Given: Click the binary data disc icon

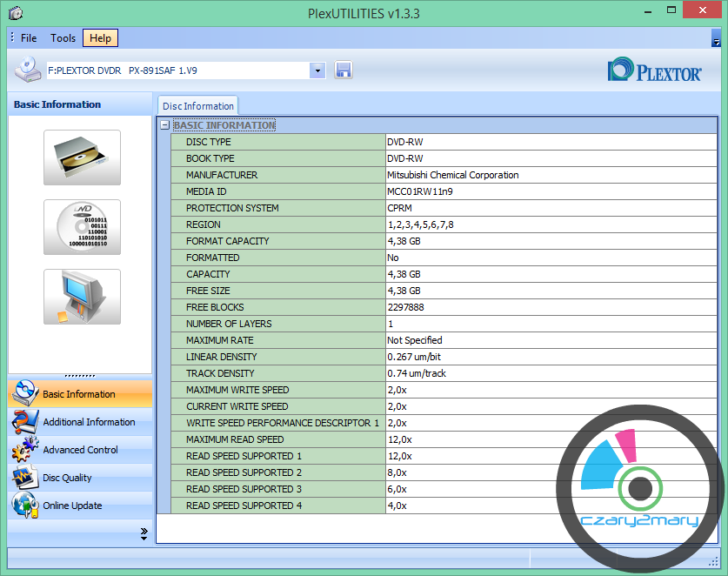Looking at the screenshot, I should click(82, 227).
